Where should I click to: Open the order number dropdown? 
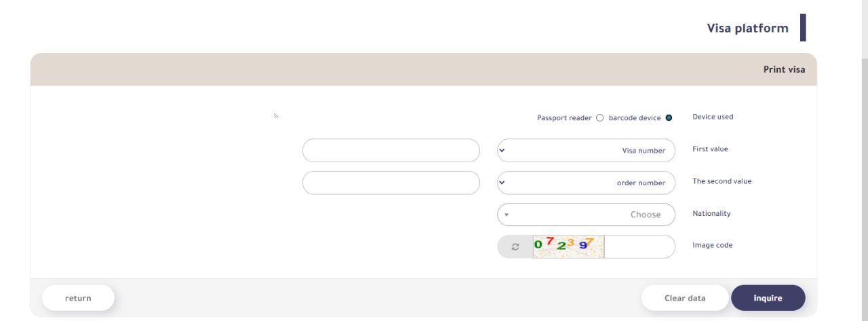pos(586,183)
